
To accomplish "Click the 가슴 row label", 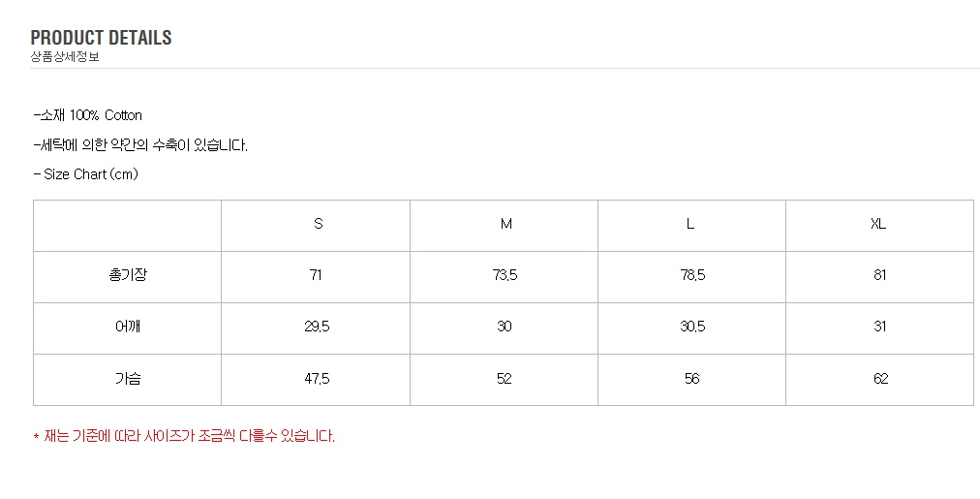I will [128, 379].
